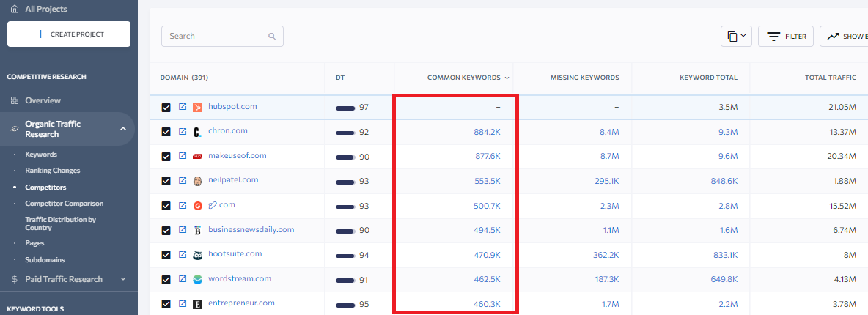Click the Overview grid icon

click(15, 101)
